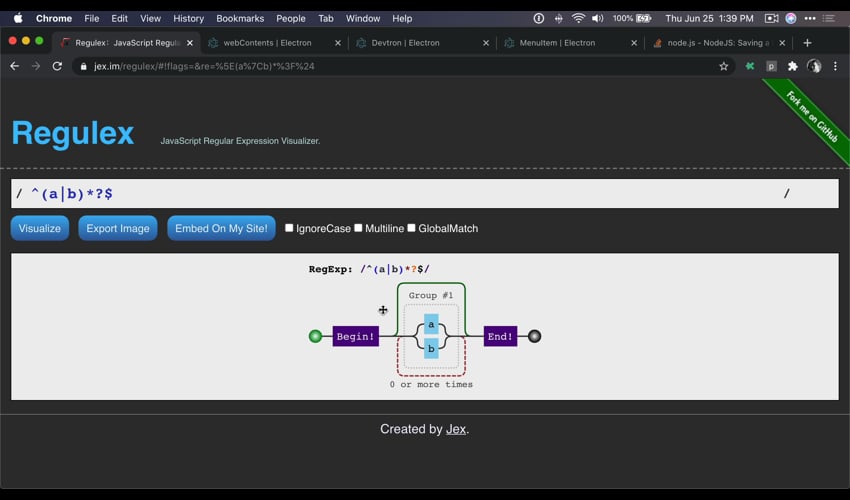Close the webContents Electron tab
The height and width of the screenshot is (500, 850).
click(x=338, y=43)
